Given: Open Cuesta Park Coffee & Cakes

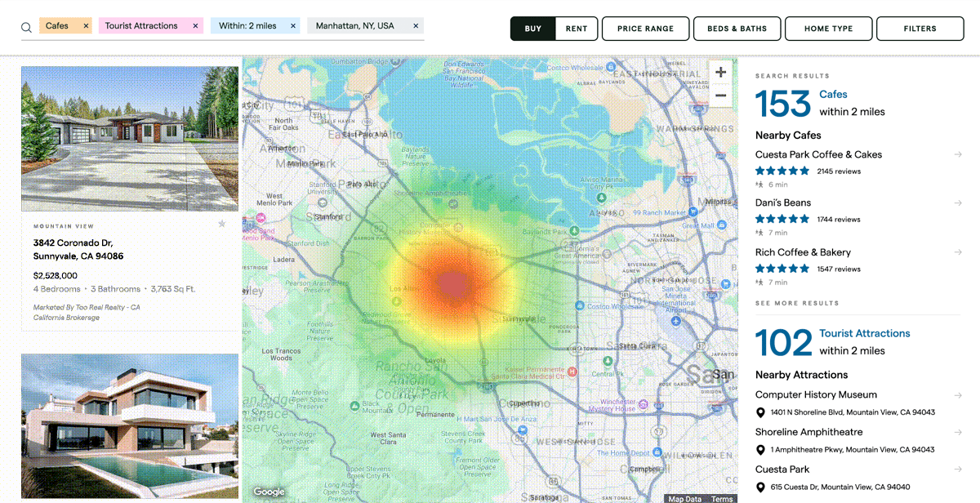Looking at the screenshot, I should click(x=818, y=154).
